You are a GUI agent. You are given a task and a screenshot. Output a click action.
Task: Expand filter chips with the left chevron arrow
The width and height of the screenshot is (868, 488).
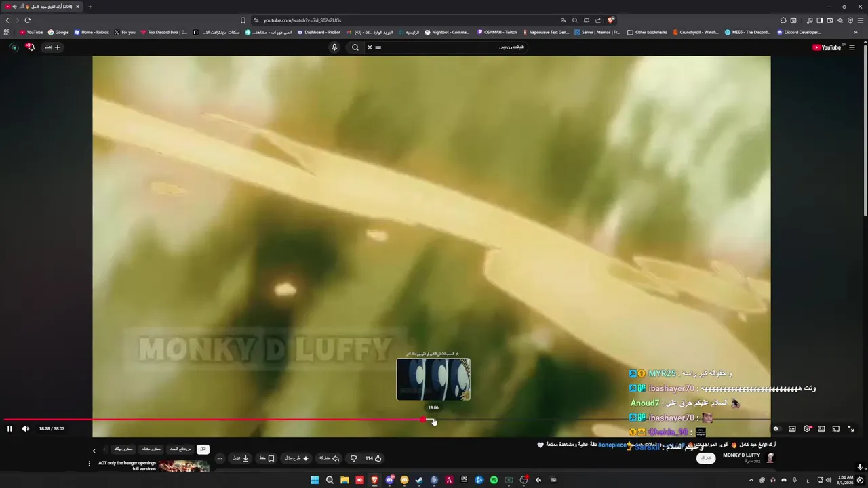[94, 451]
